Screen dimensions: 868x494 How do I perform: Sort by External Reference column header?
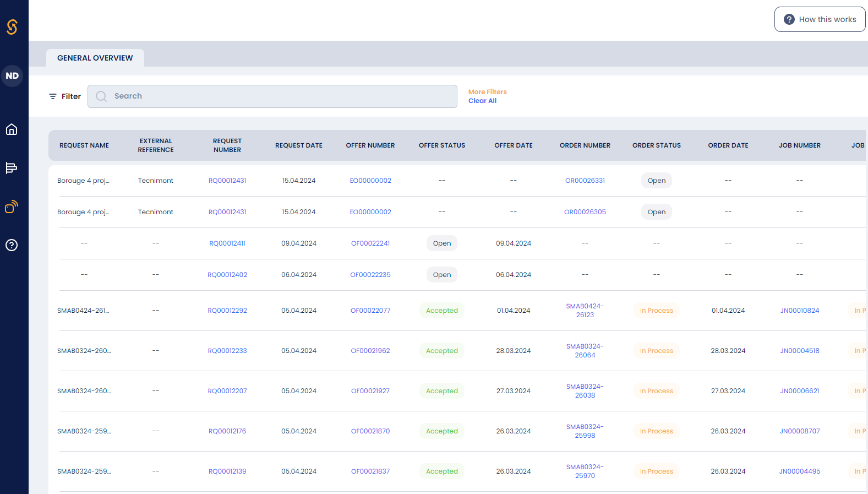[x=156, y=145]
